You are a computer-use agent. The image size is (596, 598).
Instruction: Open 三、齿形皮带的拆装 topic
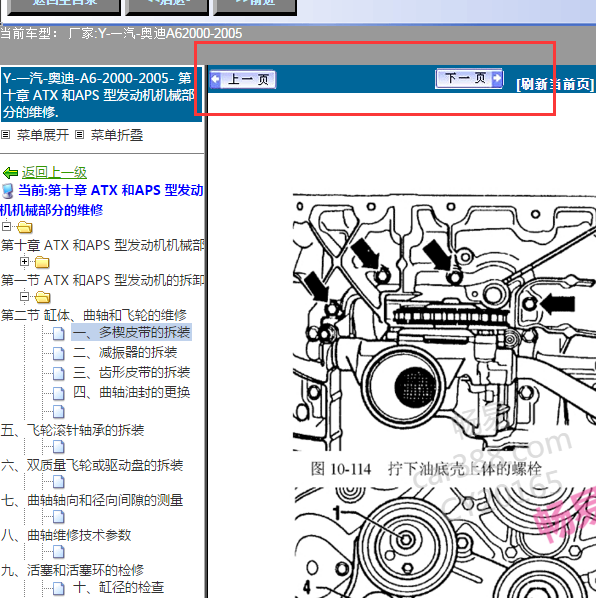pyautogui.click(x=132, y=372)
